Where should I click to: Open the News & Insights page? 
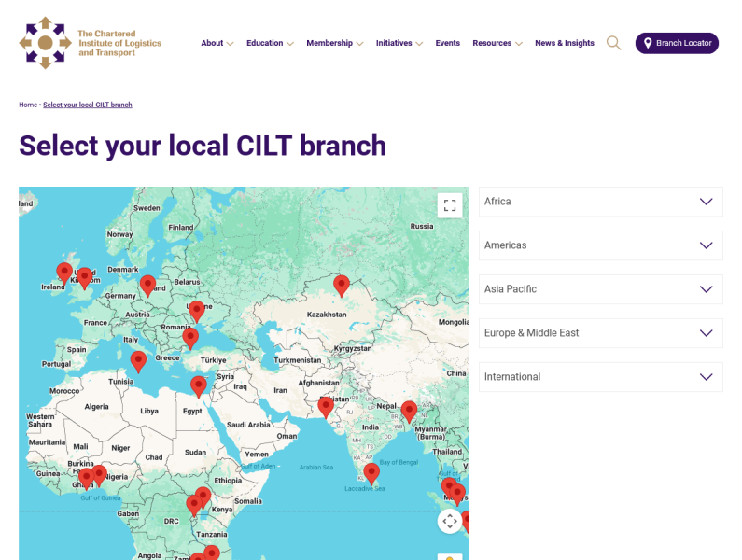(x=564, y=43)
